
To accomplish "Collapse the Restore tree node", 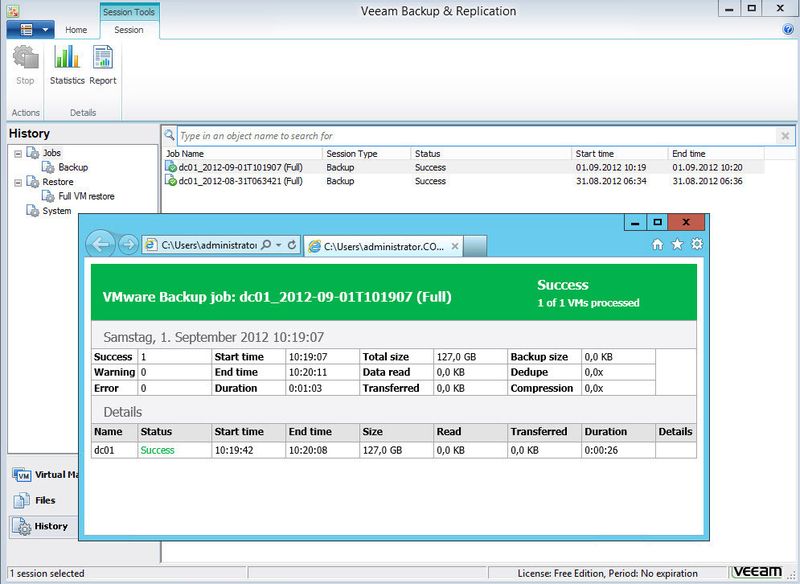I will (18, 182).
